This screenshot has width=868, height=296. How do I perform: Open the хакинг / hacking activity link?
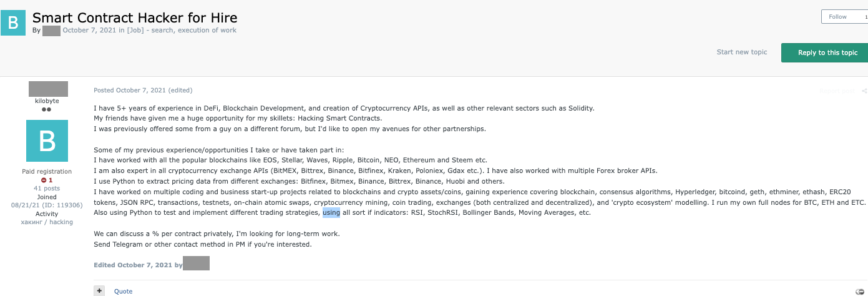pyautogui.click(x=47, y=222)
